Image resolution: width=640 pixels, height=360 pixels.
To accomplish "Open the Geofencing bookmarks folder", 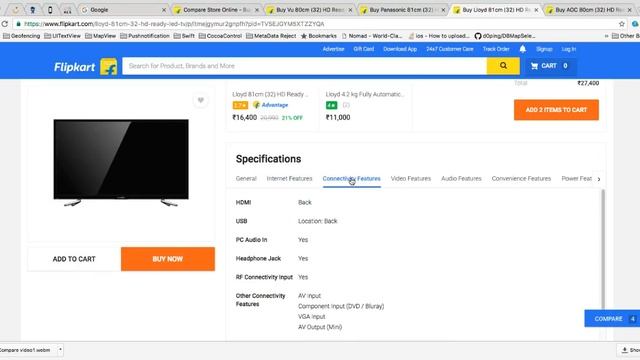I will click(x=22, y=36).
